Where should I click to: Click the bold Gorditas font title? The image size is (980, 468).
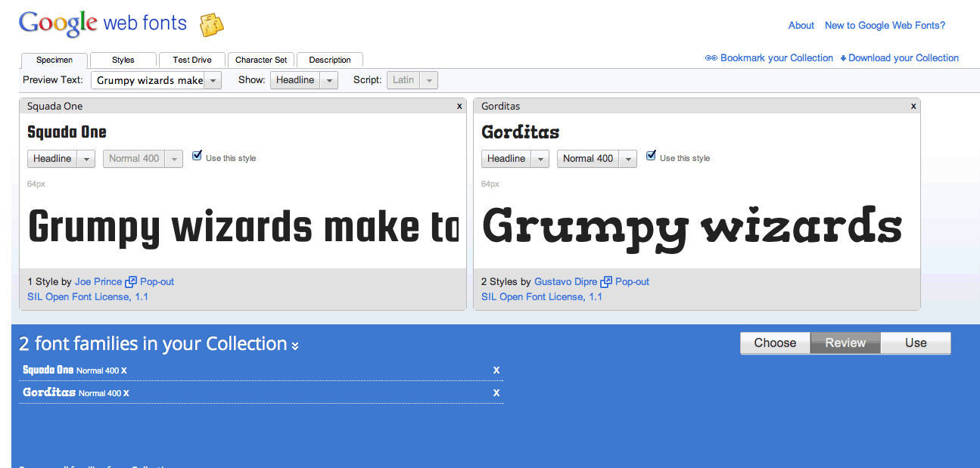coord(521,132)
